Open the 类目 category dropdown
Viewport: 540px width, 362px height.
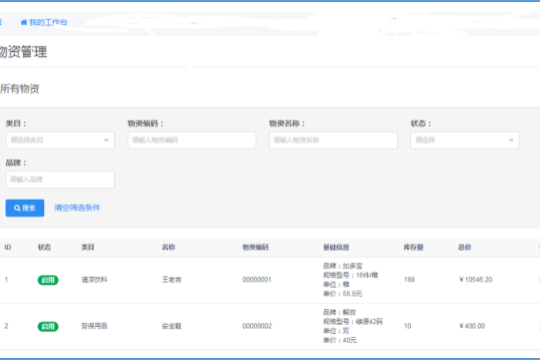click(60, 140)
